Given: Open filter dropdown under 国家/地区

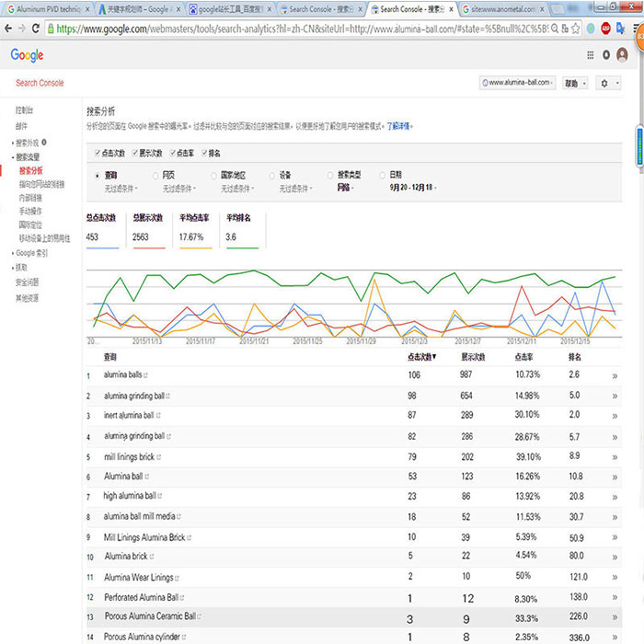Looking at the screenshot, I should click(x=237, y=189).
